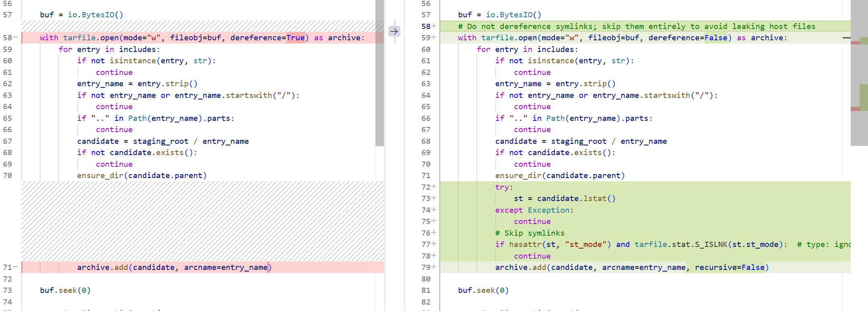Click the left pane's vertical scrollbar thumb
868x311 pixels.
pos(379,73)
